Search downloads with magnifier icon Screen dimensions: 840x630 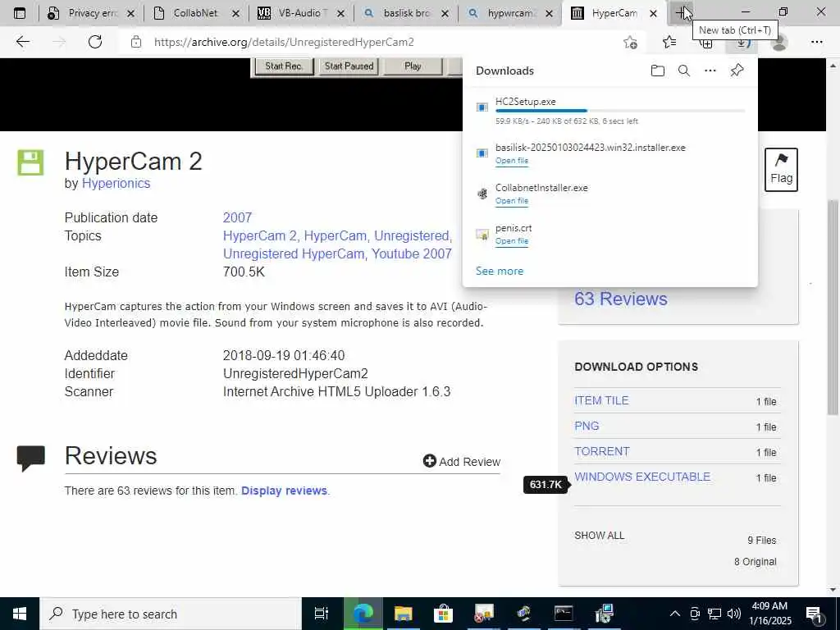(x=684, y=71)
